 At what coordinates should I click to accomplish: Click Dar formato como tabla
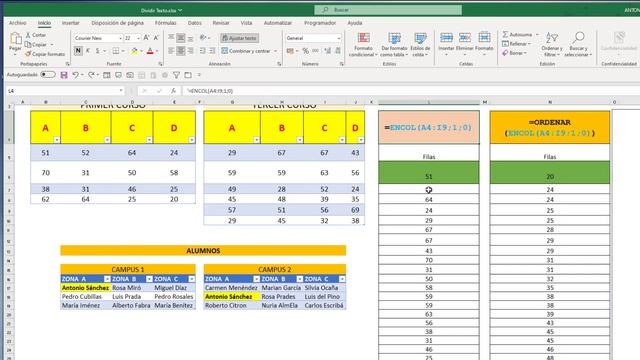[394, 44]
